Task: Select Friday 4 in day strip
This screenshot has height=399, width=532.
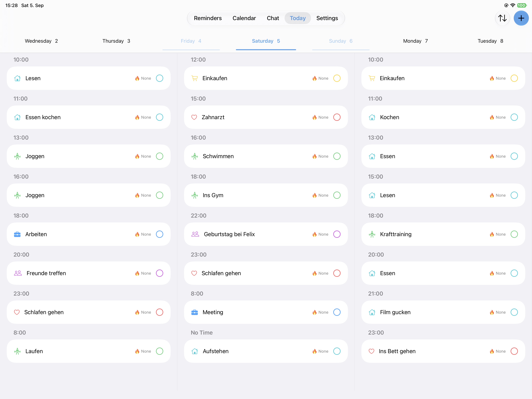Action: coord(191,41)
